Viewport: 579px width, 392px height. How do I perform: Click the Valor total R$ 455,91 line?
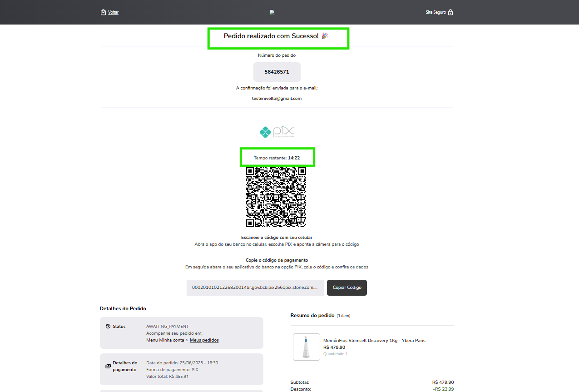[x=168, y=376]
